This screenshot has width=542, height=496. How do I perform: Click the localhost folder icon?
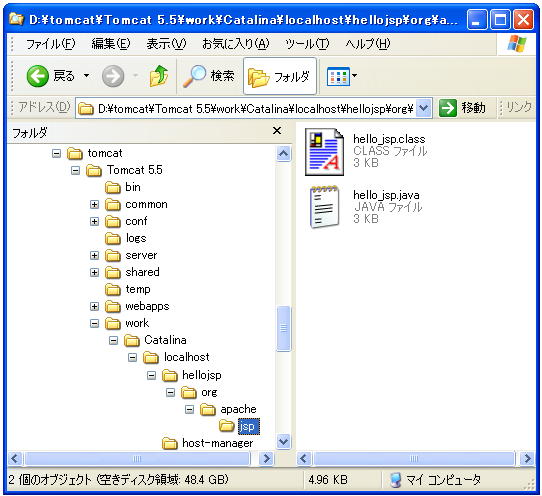pos(151,358)
